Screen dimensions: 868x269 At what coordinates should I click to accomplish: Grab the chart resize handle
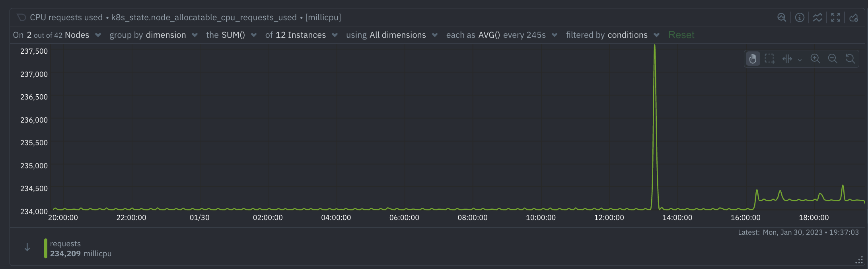coord(859,260)
